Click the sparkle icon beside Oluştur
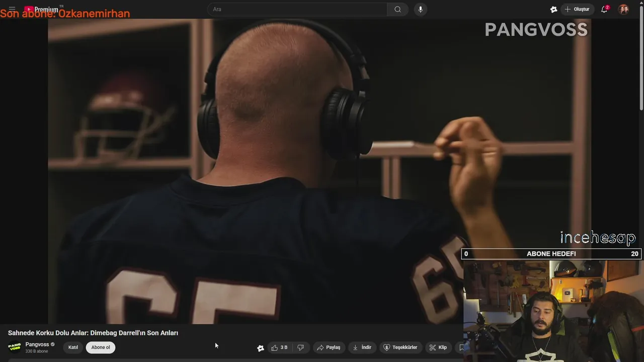Screen dimensions: 644x362 pyautogui.click(x=553, y=9)
